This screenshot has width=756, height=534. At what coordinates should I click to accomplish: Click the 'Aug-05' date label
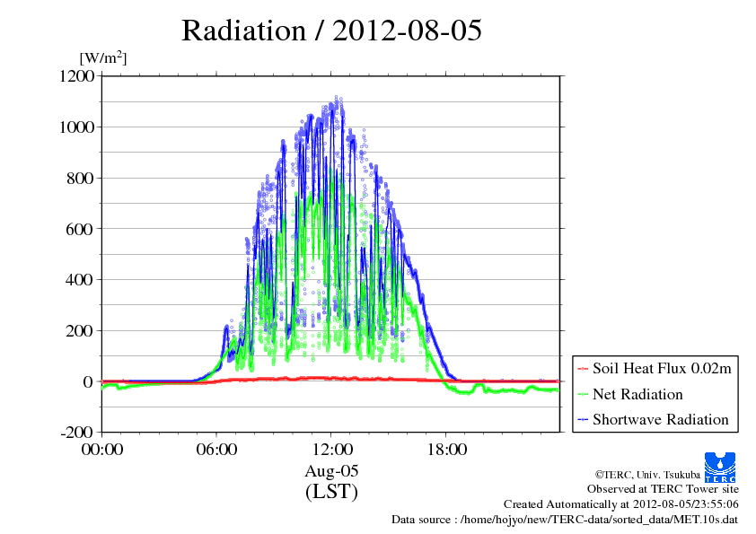click(331, 471)
